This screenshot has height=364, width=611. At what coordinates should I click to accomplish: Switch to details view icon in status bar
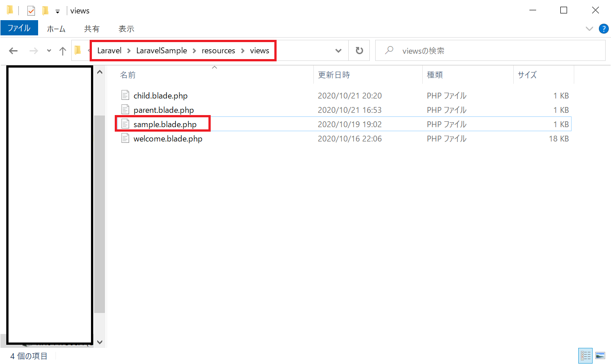585,356
